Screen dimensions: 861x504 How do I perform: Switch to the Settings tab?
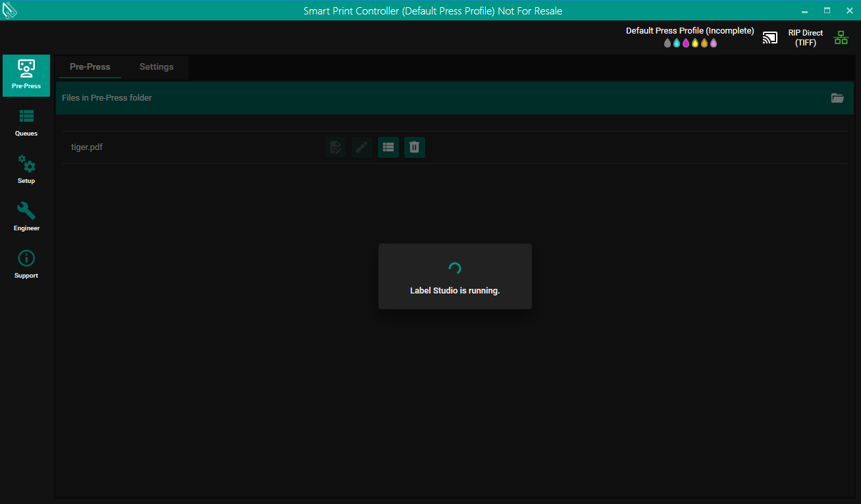click(156, 67)
